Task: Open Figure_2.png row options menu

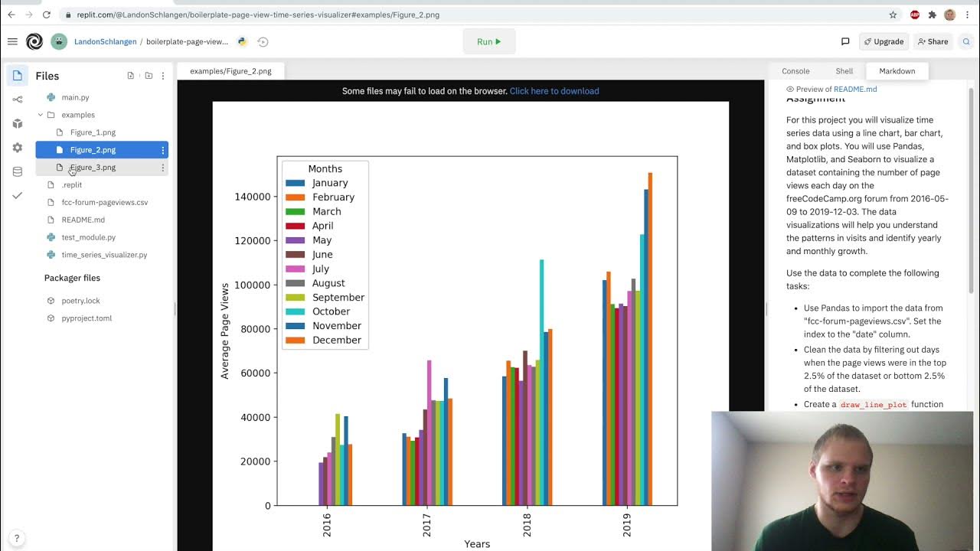Action: pyautogui.click(x=162, y=150)
